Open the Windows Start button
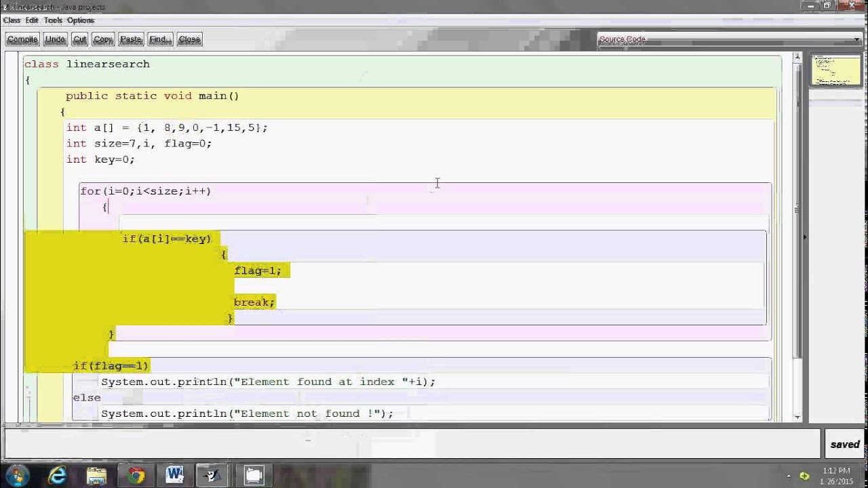 pyautogui.click(x=17, y=475)
